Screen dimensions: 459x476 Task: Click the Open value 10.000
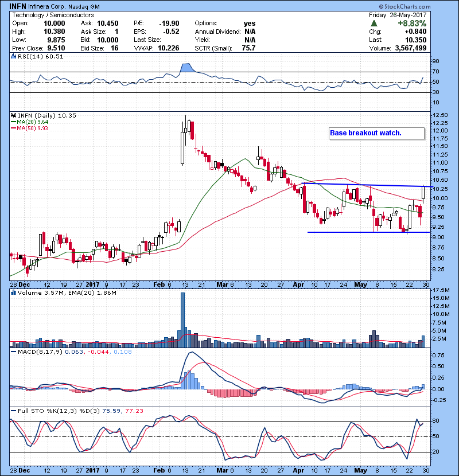(55, 24)
